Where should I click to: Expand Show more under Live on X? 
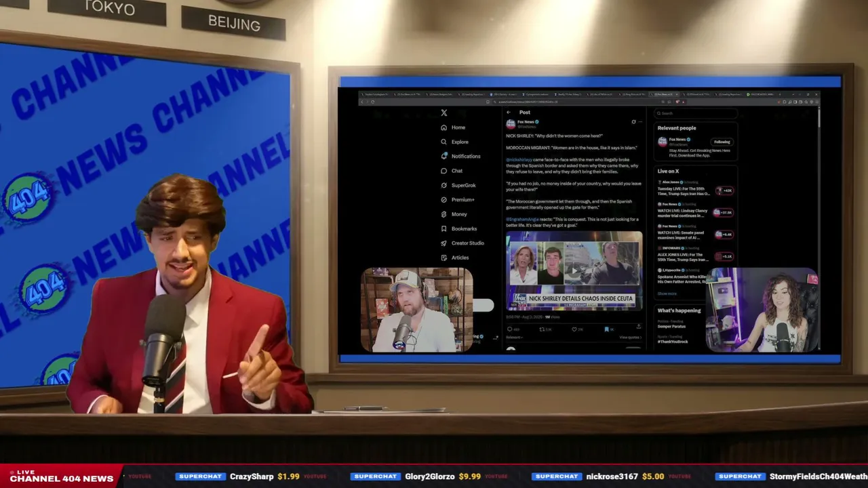(x=667, y=293)
